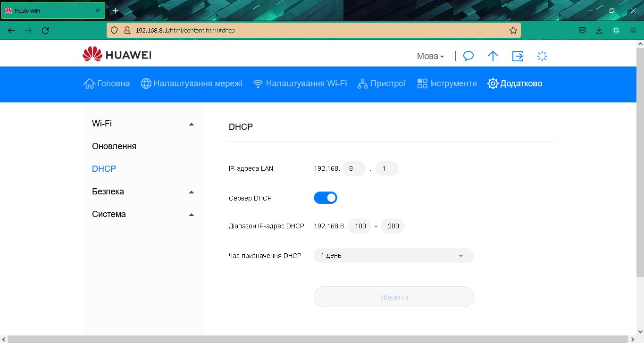The height and width of the screenshot is (343, 644).
Task: Edit DHCP range start field 100
Action: pyautogui.click(x=360, y=226)
